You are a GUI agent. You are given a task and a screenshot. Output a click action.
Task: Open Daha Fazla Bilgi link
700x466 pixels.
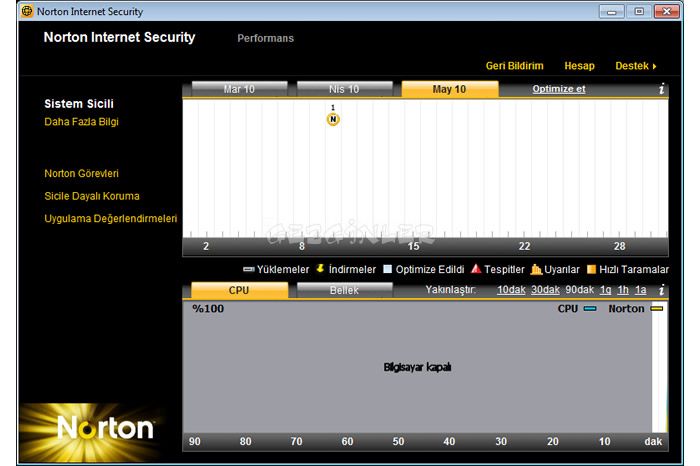pos(81,122)
